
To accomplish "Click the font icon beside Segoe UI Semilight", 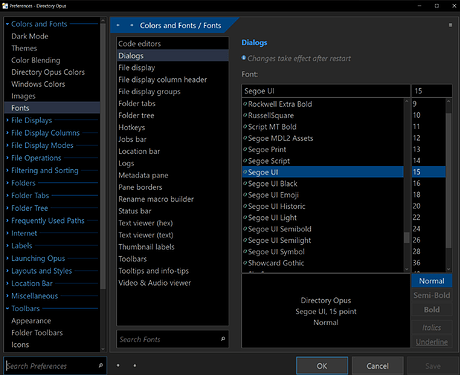I will 245,240.
